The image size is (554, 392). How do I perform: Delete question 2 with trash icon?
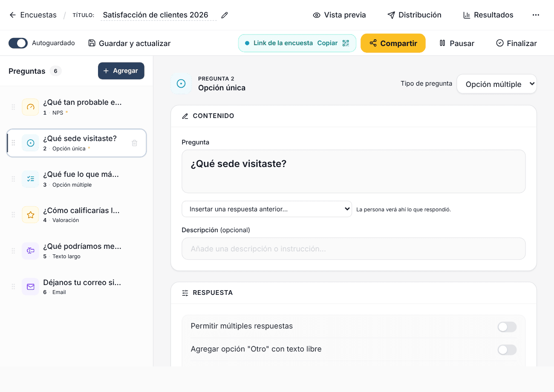(134, 143)
